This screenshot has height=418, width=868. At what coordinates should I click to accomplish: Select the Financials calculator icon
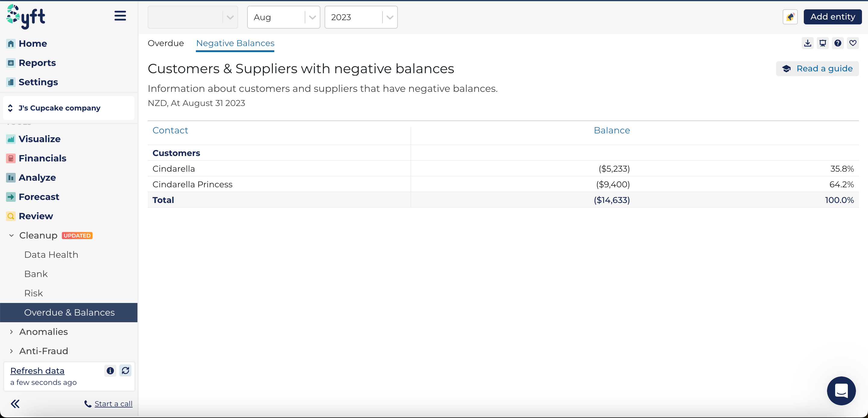[11, 158]
